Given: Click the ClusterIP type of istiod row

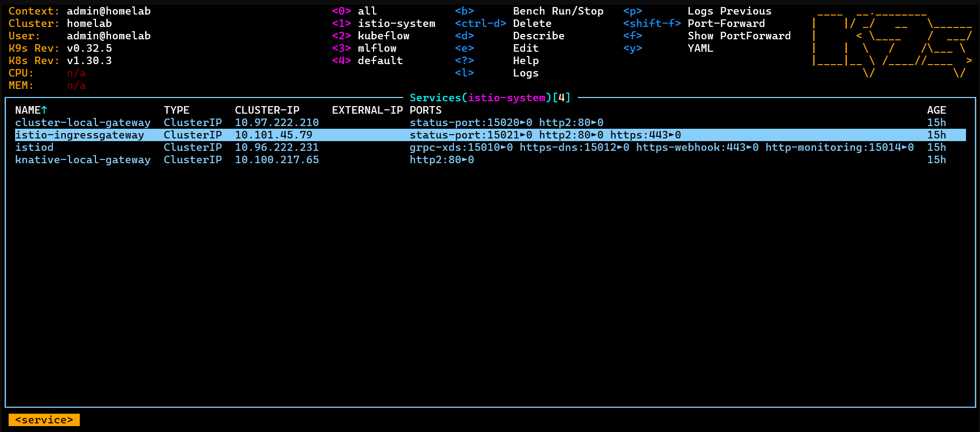Looking at the screenshot, I should (193, 148).
